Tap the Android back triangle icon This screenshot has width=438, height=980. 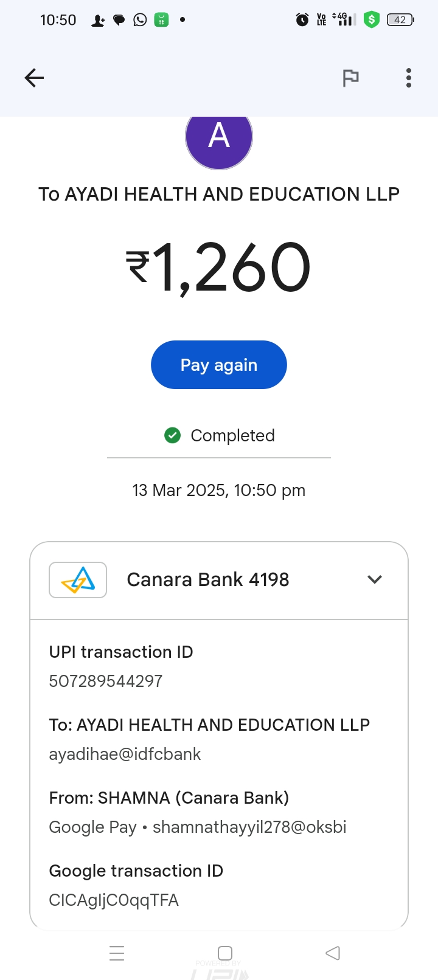333,953
